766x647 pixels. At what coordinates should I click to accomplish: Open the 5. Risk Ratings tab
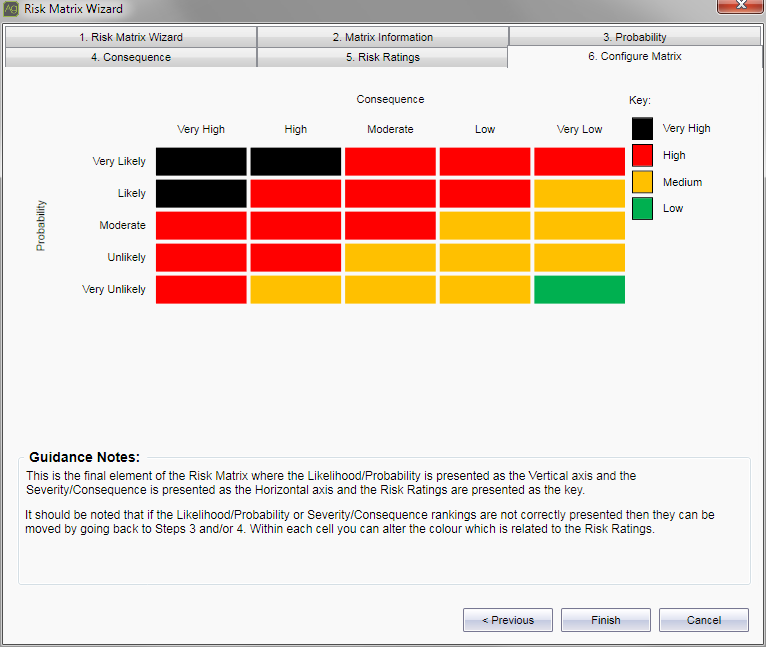click(383, 57)
